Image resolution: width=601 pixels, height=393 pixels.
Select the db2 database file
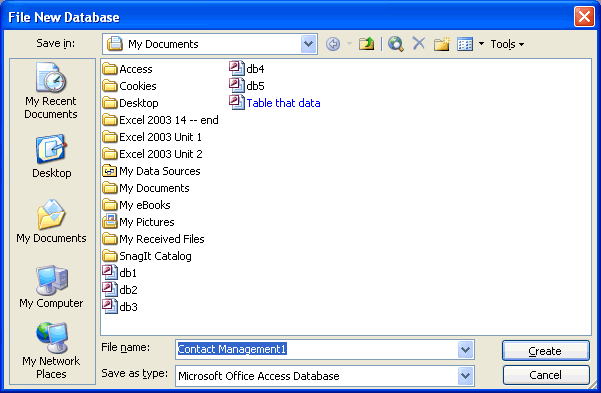coord(120,289)
